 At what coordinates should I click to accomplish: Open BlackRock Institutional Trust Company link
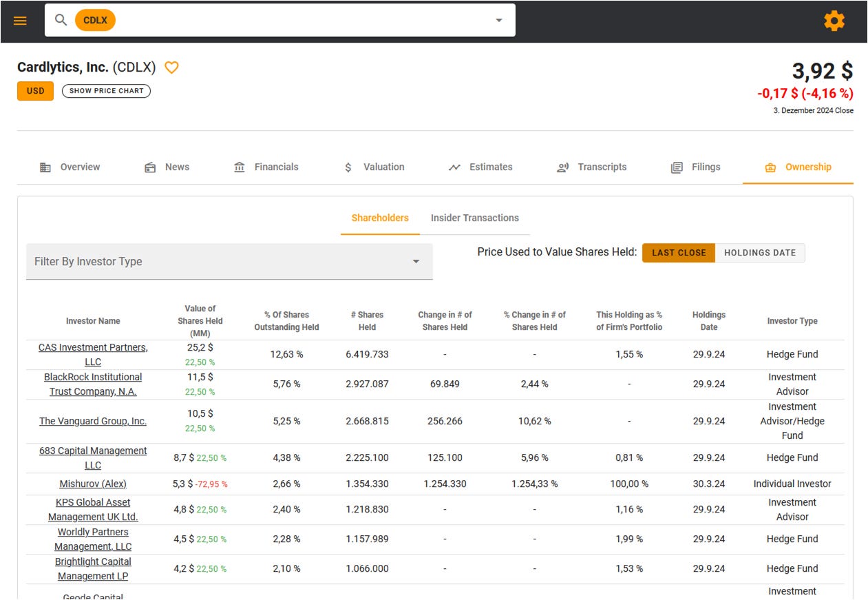93,384
